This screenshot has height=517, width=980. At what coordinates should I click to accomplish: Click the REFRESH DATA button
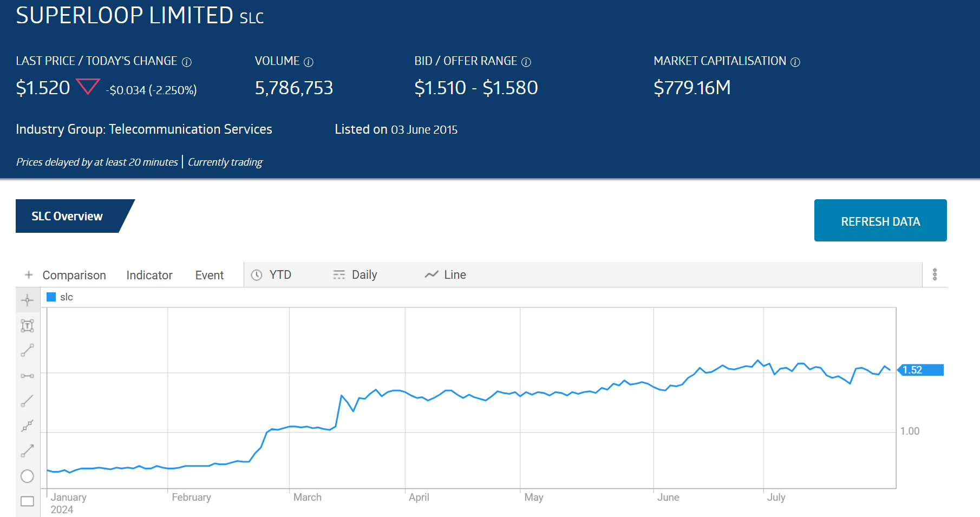click(880, 221)
